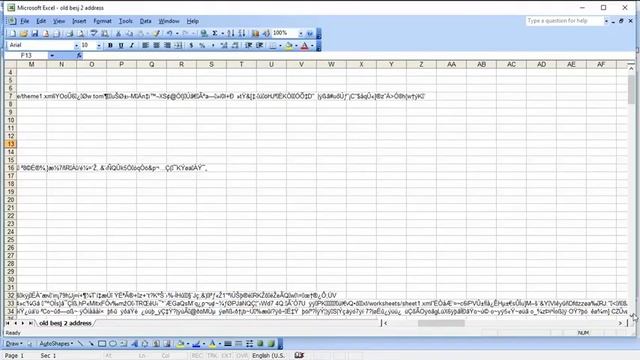Apply red Font Color A
This screenshot has height=360, width=640.
[x=304, y=46]
